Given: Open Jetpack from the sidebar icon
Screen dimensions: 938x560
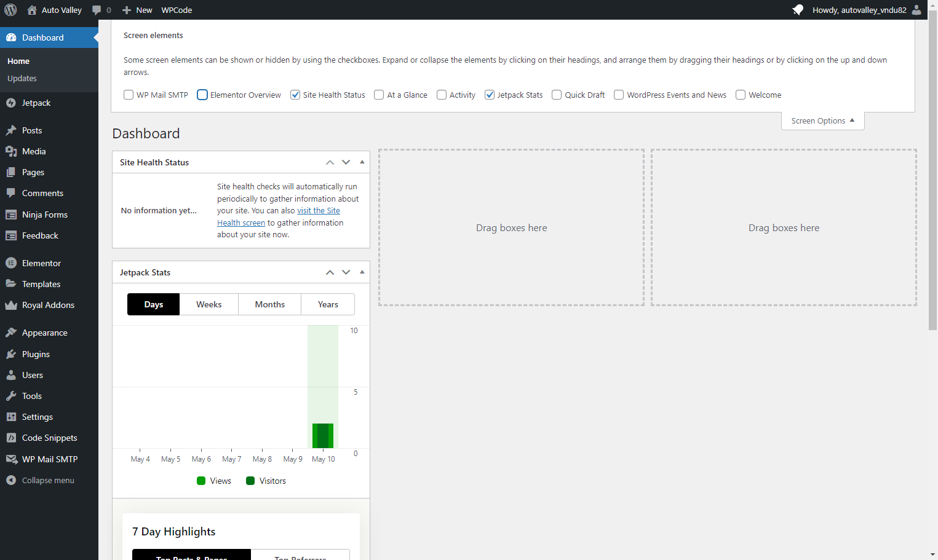Looking at the screenshot, I should click(x=11, y=103).
